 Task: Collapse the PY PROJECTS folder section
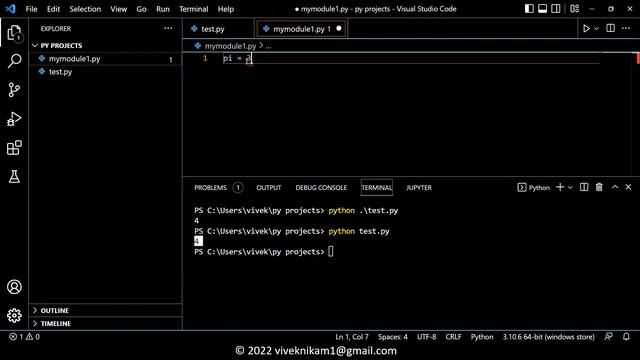point(105,45)
